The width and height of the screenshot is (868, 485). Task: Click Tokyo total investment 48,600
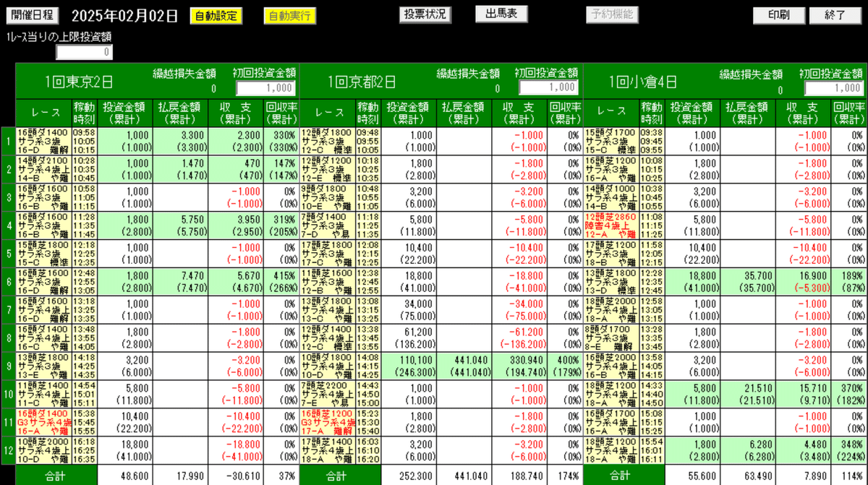125,476
